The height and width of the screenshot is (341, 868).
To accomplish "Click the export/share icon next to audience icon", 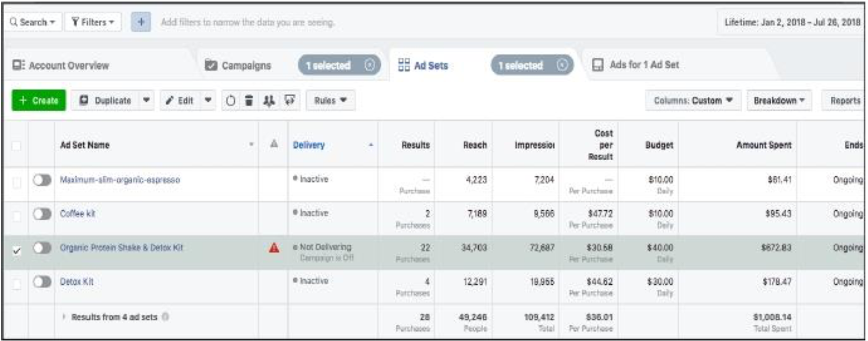I will click(290, 100).
